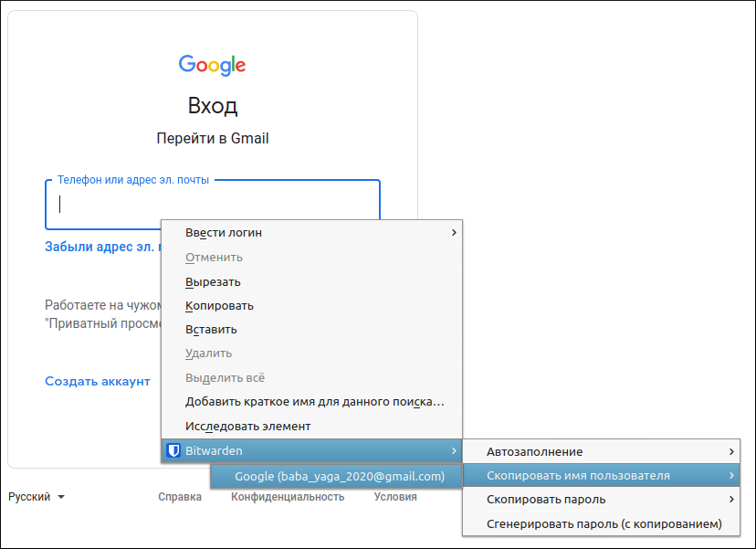
Task: Click the Bitwarden shield icon in context menu
Action: (x=173, y=451)
